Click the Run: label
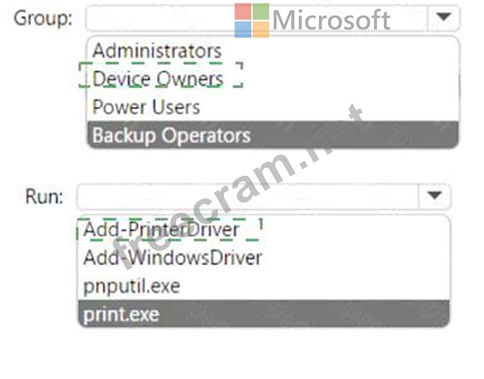 tap(44, 196)
